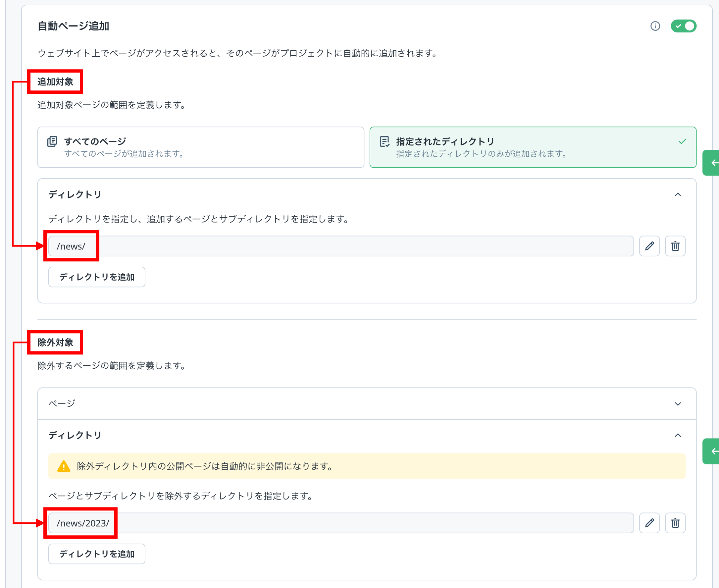The width and height of the screenshot is (719, 588).
Task: Select the 指定されたディレクトリ option card
Action: click(533, 147)
